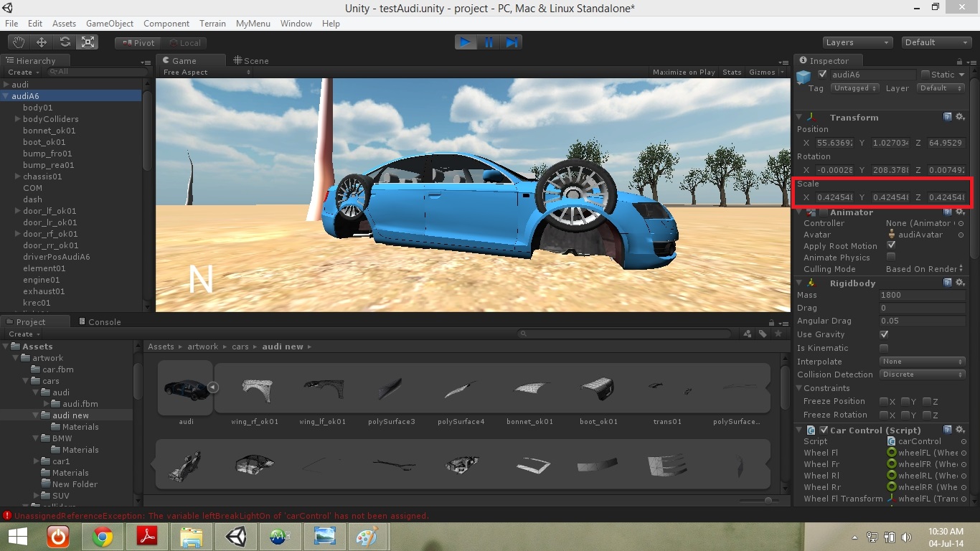Click the Step frame button
Screen dimensions: 980x551
(512, 42)
